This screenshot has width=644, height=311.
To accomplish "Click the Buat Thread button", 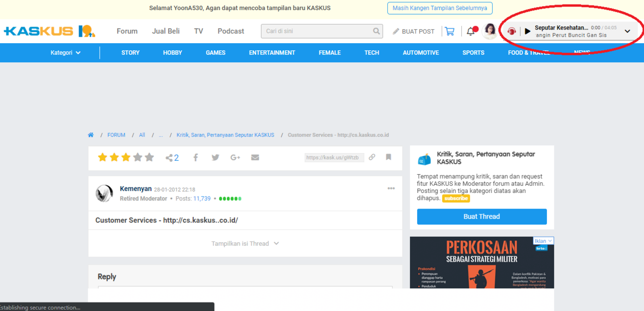I will pyautogui.click(x=481, y=217).
